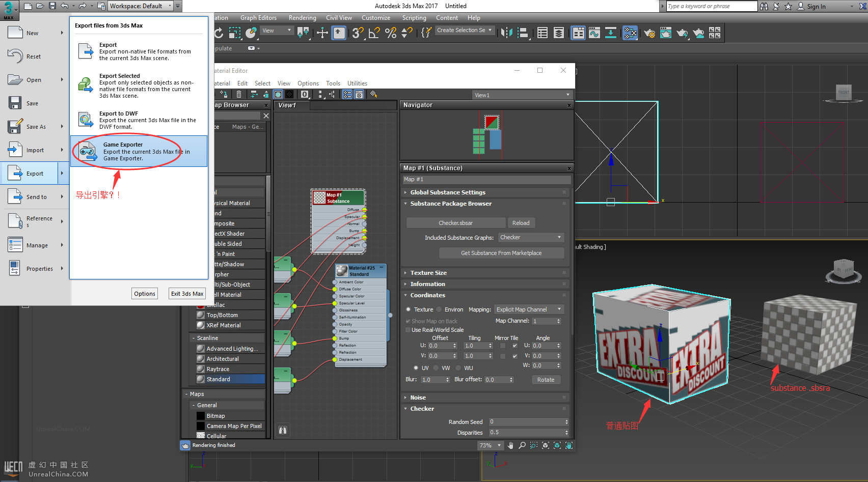Click Export to DWF menu entry
This screenshot has width=868, height=482.
click(x=139, y=120)
